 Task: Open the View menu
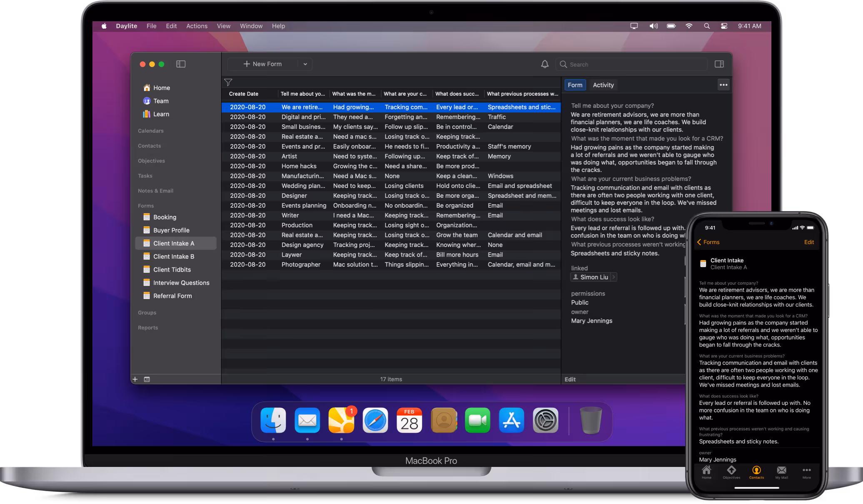tap(224, 26)
